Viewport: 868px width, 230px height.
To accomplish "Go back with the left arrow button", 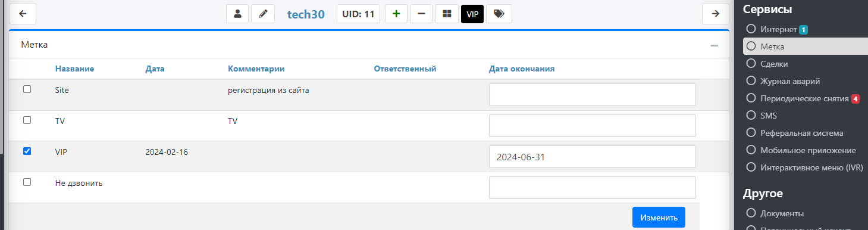I will point(23,14).
